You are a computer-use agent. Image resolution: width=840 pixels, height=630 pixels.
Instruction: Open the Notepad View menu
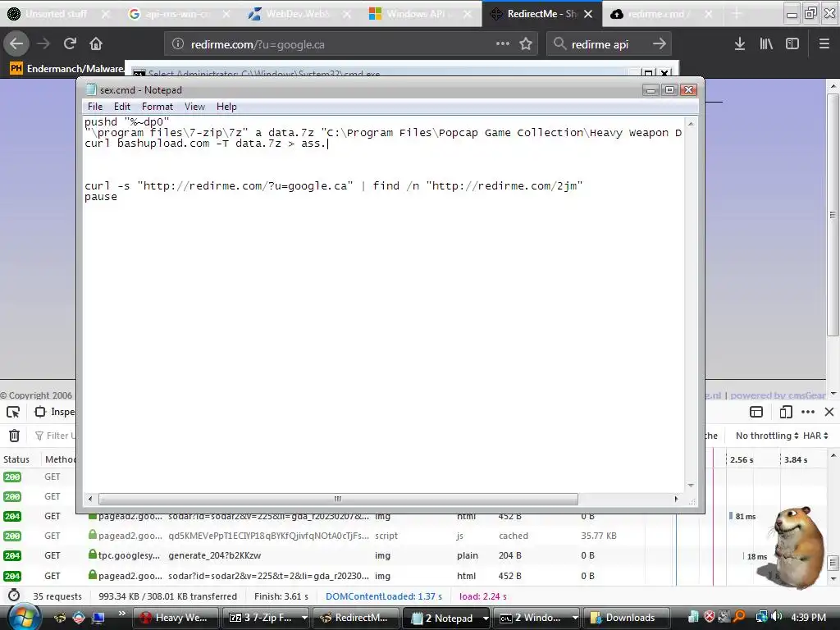(194, 107)
